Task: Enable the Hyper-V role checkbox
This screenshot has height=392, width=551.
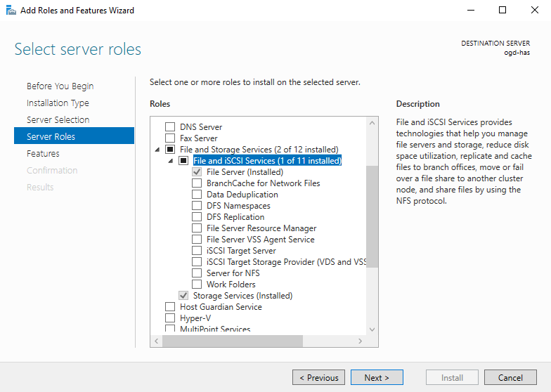Action: coord(169,318)
